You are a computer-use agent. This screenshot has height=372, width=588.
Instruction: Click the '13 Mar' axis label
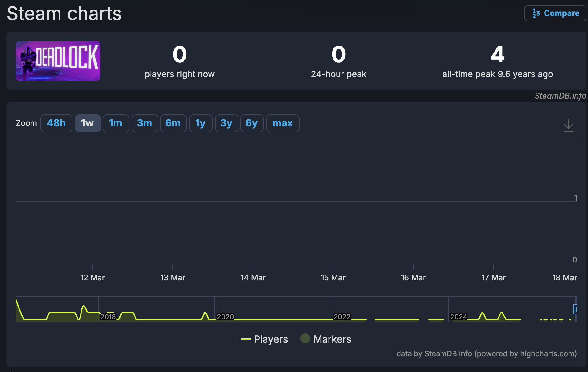(173, 278)
